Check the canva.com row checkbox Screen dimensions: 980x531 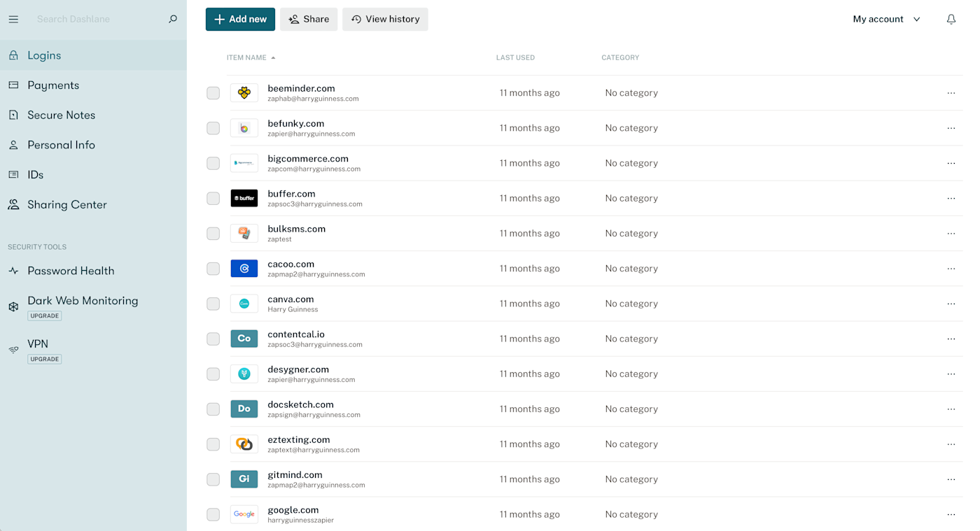coord(213,304)
